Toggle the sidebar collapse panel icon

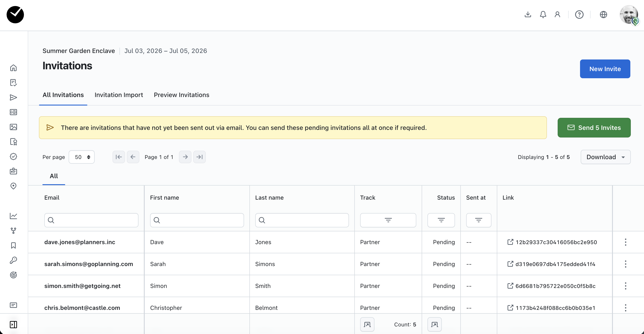coord(13,325)
